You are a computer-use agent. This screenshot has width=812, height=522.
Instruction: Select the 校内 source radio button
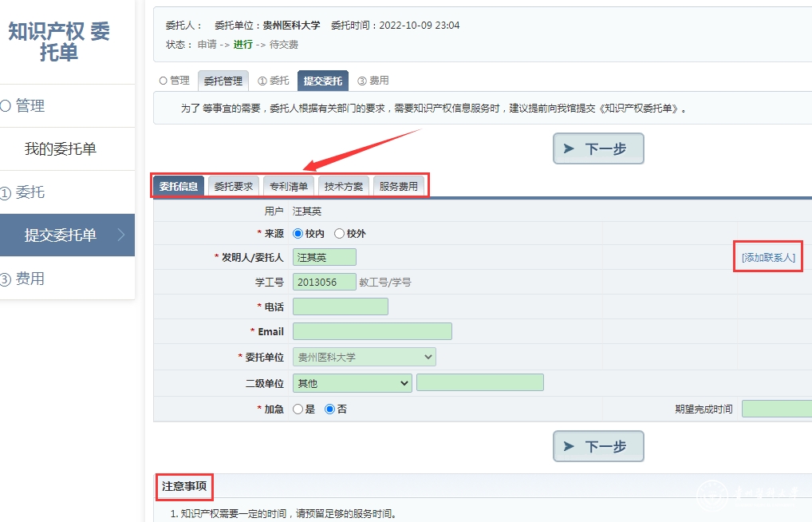(x=298, y=234)
